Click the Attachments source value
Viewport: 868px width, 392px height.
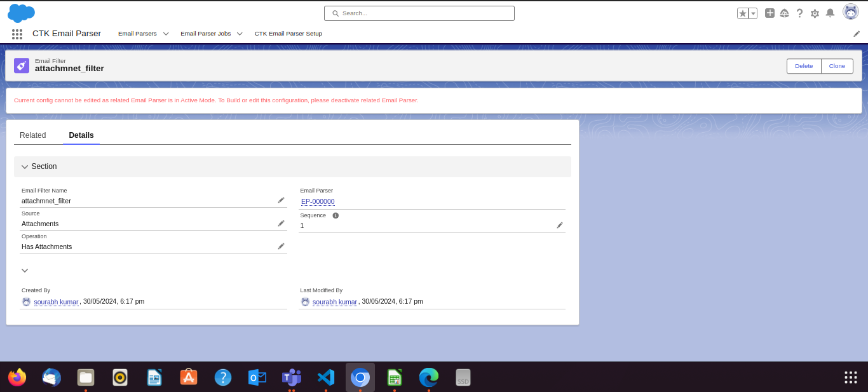(x=40, y=224)
